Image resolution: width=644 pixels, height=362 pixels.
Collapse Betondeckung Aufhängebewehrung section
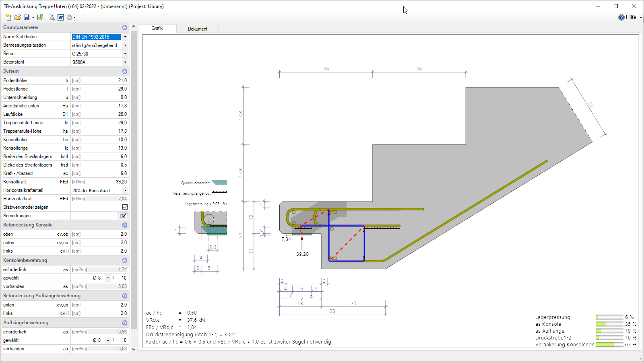[124, 296]
